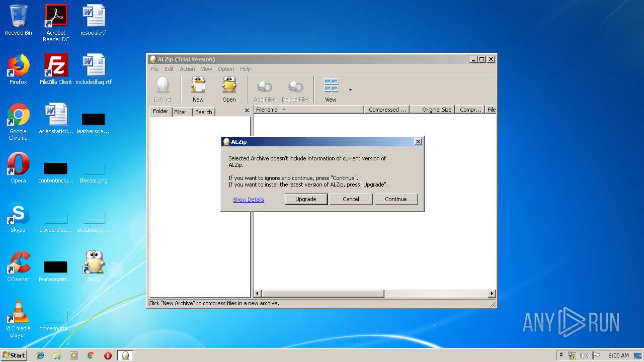
Task: Open the Action menu
Action: click(187, 69)
